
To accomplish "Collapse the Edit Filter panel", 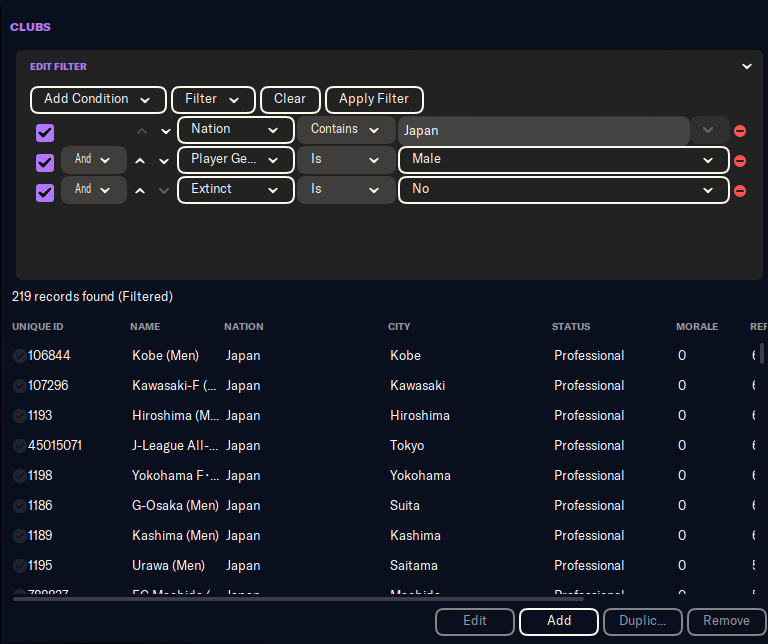I will click(x=746, y=67).
